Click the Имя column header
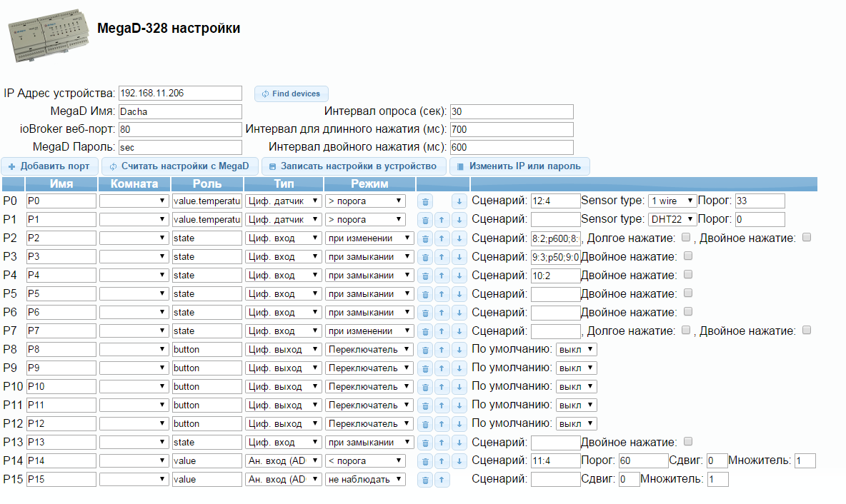 click(x=61, y=183)
